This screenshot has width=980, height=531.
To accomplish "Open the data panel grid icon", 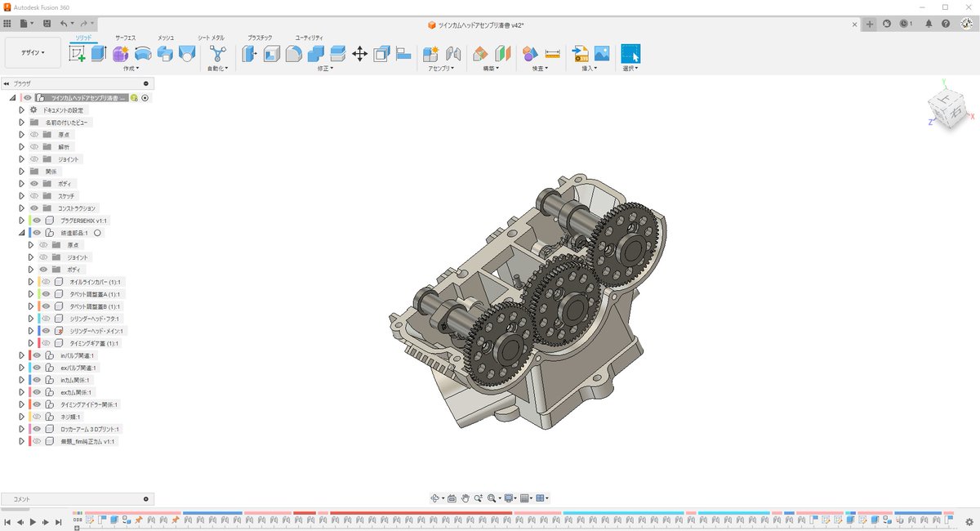I will 7,24.
